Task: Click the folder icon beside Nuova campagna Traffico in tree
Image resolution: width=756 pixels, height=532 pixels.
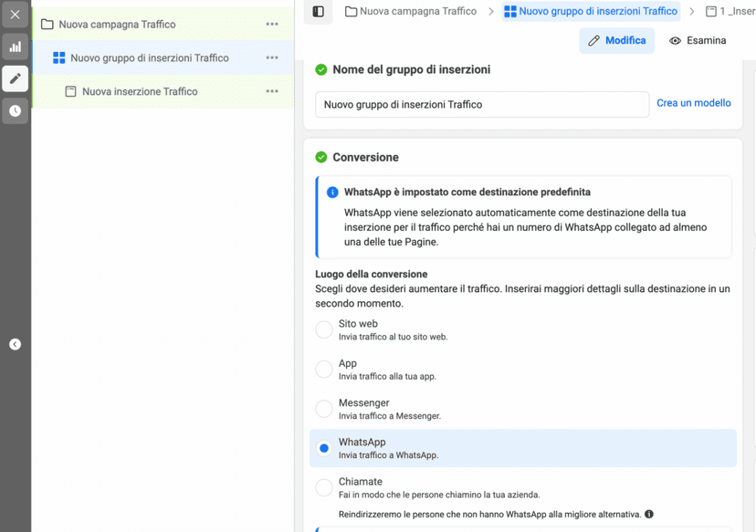Action: [47, 24]
